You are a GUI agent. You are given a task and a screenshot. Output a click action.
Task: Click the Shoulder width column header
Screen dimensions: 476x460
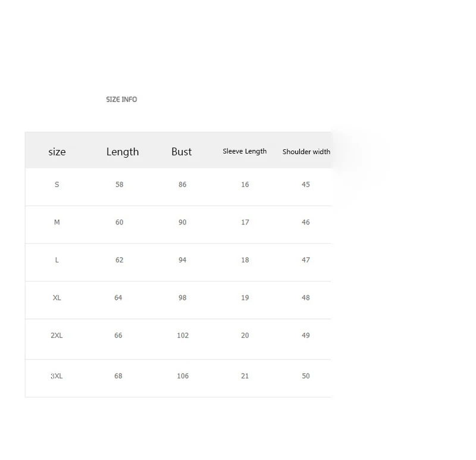point(306,152)
